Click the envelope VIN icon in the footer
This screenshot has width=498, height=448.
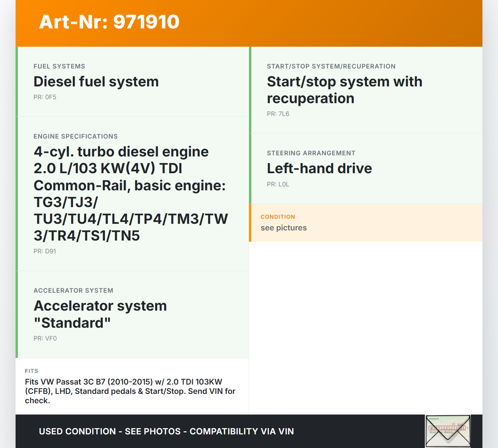[448, 431]
